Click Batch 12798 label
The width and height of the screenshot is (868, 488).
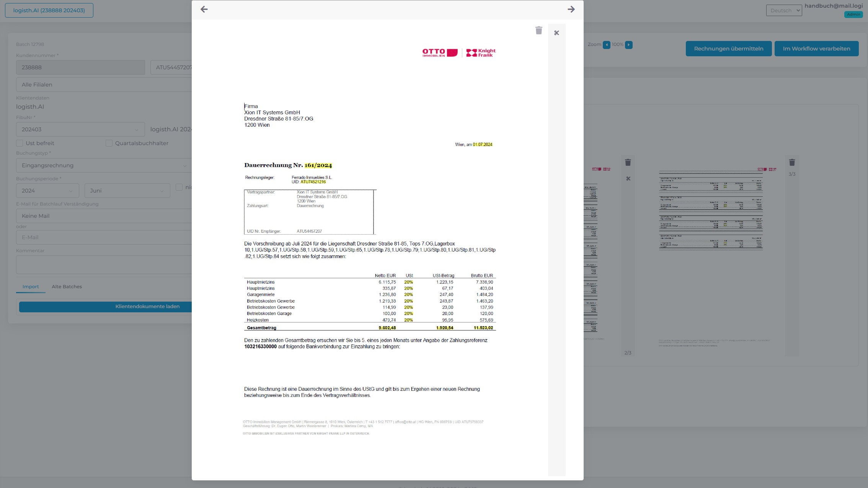click(x=30, y=44)
